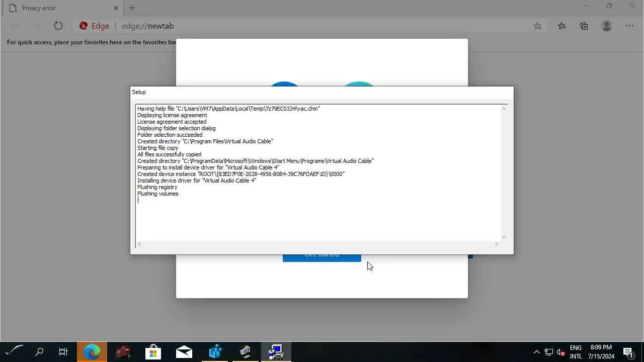Open the Windows Start button
The width and height of the screenshot is (644, 362).
click(x=14, y=352)
